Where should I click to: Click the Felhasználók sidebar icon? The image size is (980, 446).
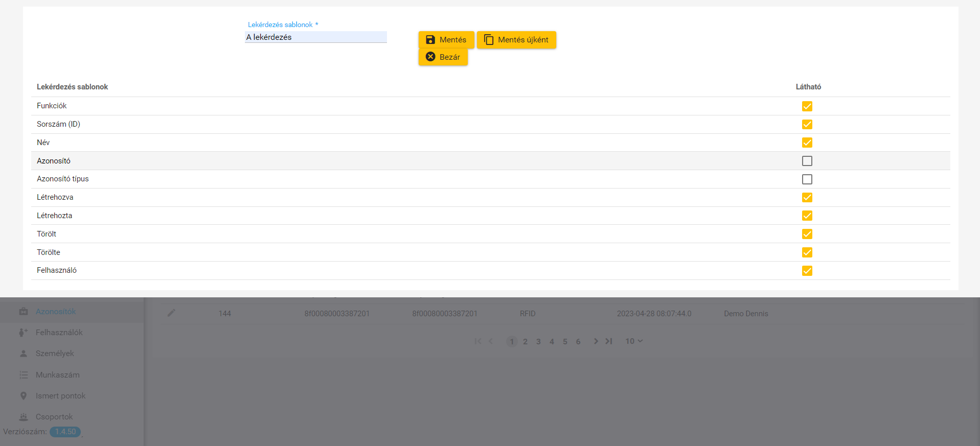[x=24, y=333]
